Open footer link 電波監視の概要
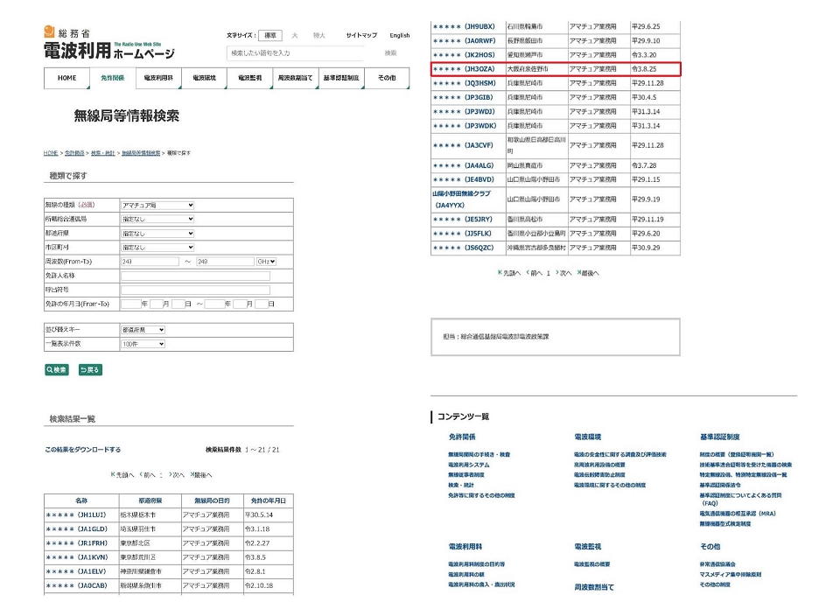The image size is (840, 616). 592,564
